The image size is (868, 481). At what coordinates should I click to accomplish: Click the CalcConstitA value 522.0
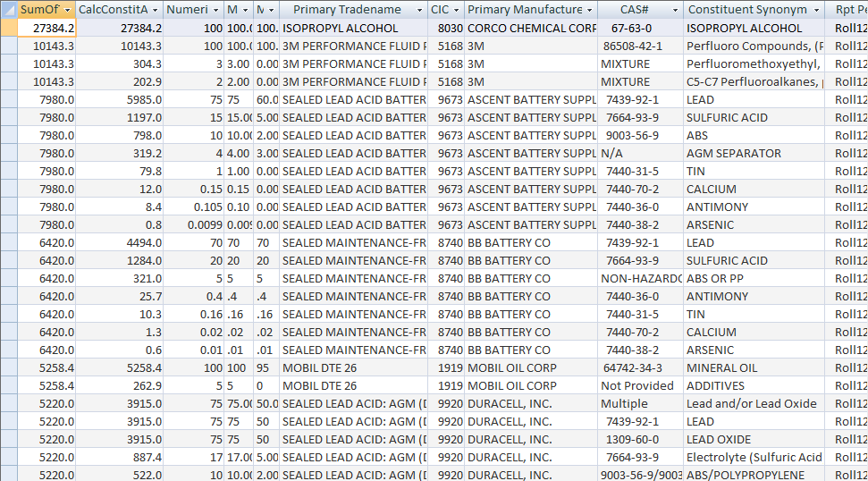click(120, 475)
